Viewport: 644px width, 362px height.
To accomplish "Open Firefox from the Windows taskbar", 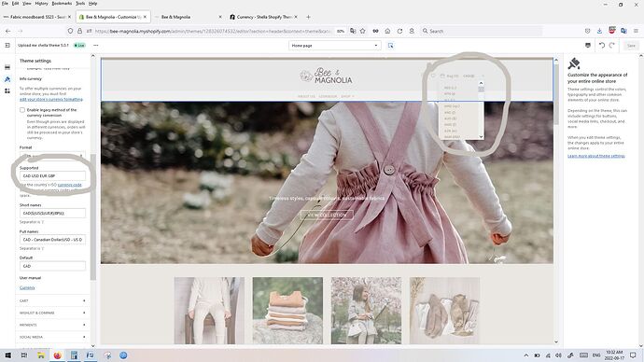I will pyautogui.click(x=57, y=355).
